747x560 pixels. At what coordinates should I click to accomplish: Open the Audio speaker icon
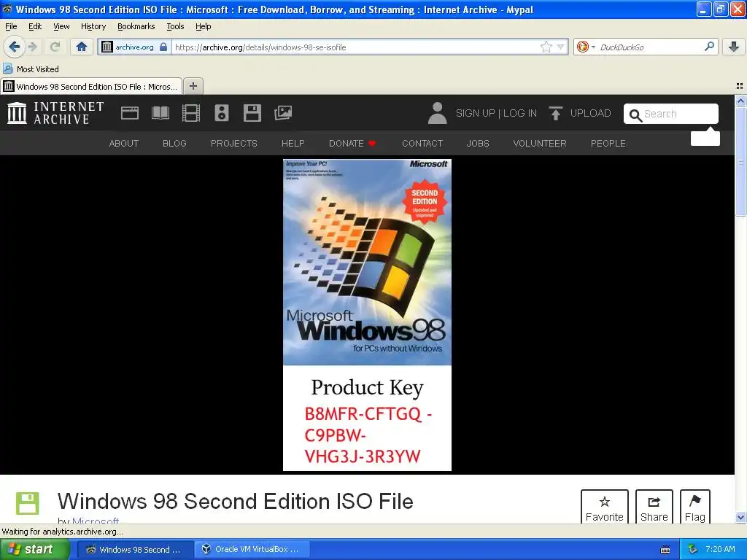coord(222,113)
